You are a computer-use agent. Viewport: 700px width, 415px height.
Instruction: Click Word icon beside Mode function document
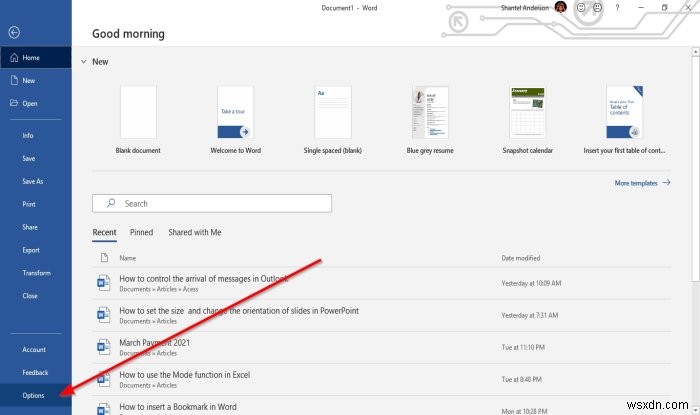(103, 379)
